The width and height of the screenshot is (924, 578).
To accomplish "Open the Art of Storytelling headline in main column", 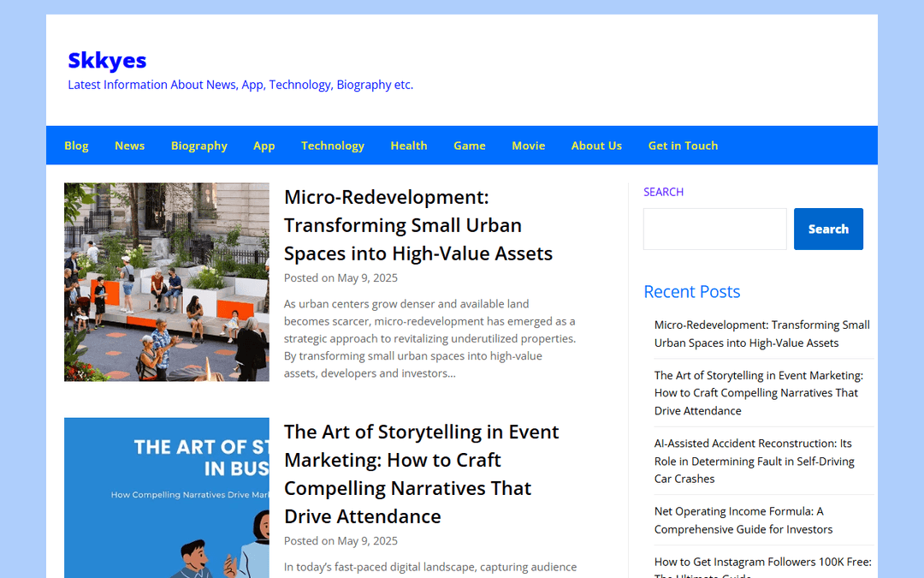I will coord(421,474).
